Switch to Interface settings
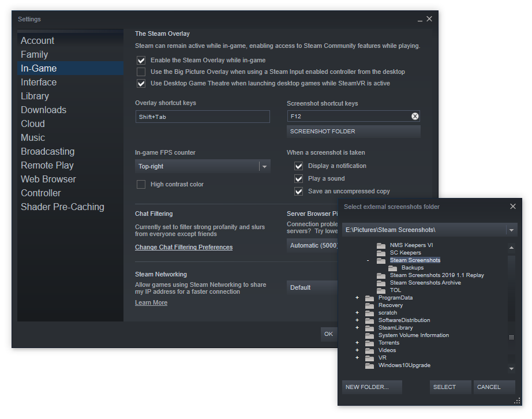The image size is (532, 419). pyautogui.click(x=70, y=82)
